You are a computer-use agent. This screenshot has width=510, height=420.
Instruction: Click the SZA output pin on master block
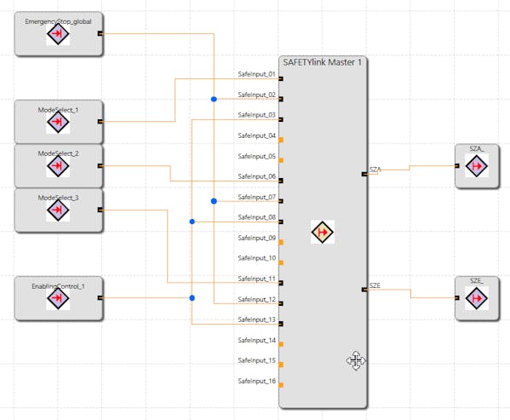[x=364, y=175]
